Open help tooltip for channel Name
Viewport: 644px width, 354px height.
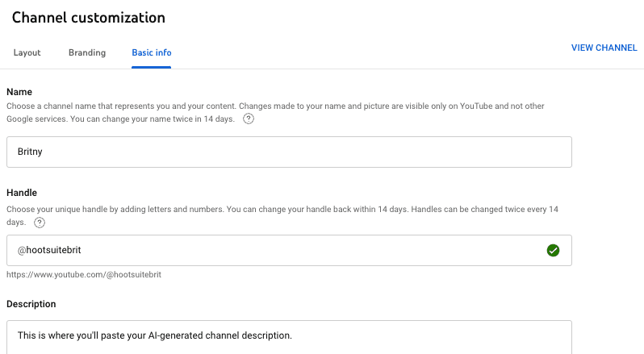pyautogui.click(x=249, y=119)
